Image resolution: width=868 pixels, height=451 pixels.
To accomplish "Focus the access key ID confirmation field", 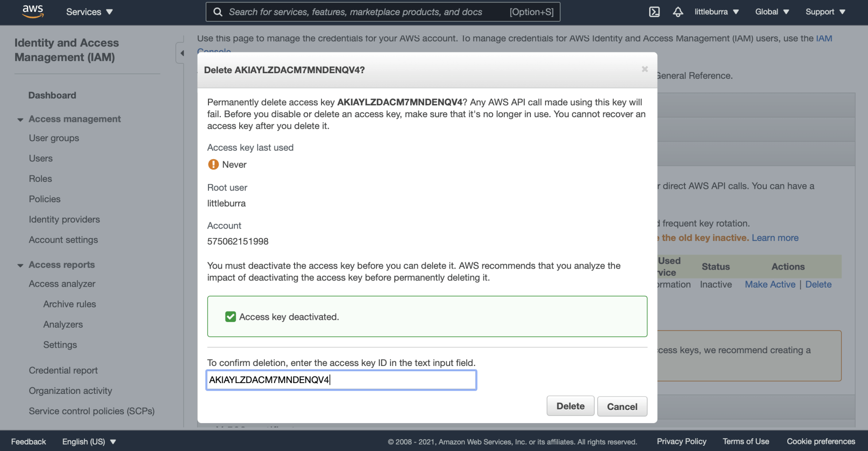I will (341, 380).
